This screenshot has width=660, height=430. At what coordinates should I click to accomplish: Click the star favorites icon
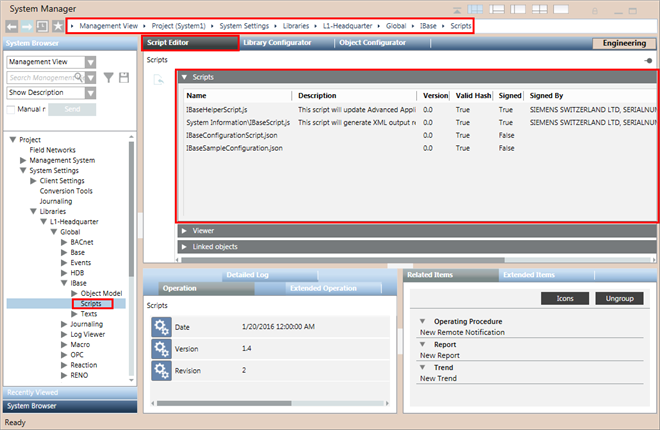[59, 24]
